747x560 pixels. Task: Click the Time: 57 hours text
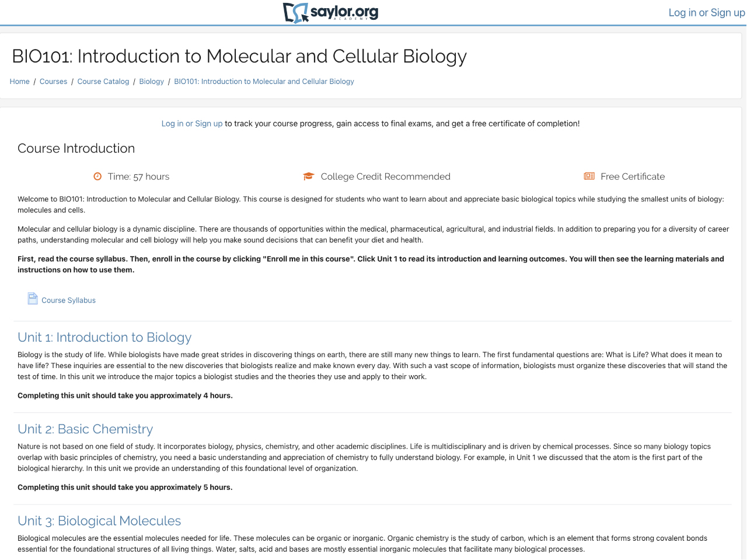138,176
